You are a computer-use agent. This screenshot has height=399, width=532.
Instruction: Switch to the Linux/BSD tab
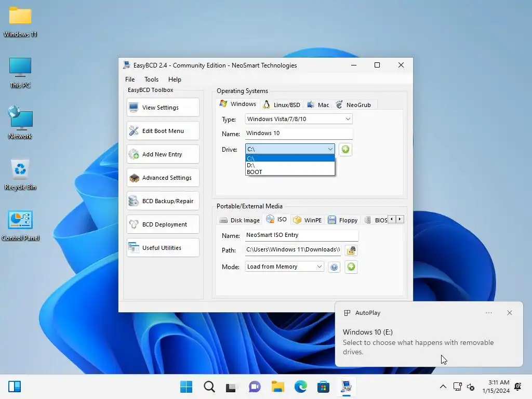click(x=282, y=105)
